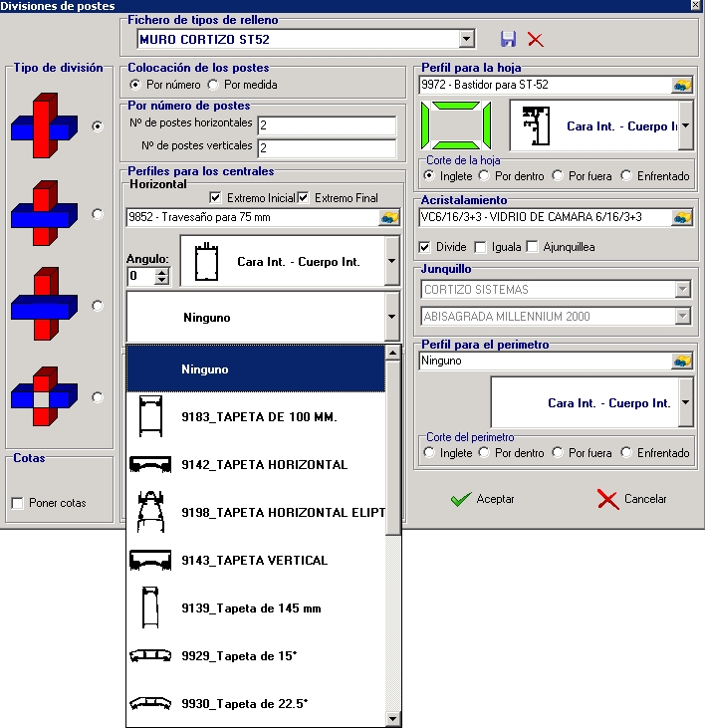Collapse the Ninguno tapeta dropdown arrow
This screenshot has width=705, height=728.
click(392, 317)
